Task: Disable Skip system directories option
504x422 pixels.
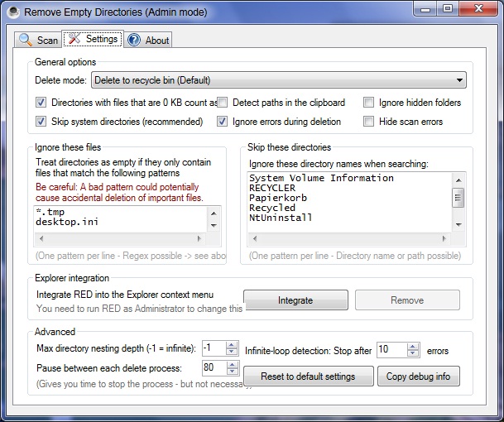Action: 41,122
